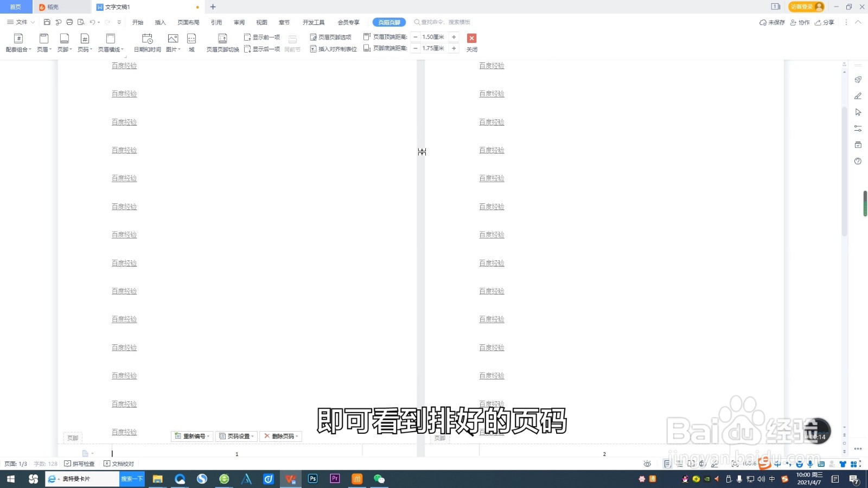Toggle 拼写检查 in the status bar
This screenshot has height=488, width=868.
pyautogui.click(x=79, y=464)
